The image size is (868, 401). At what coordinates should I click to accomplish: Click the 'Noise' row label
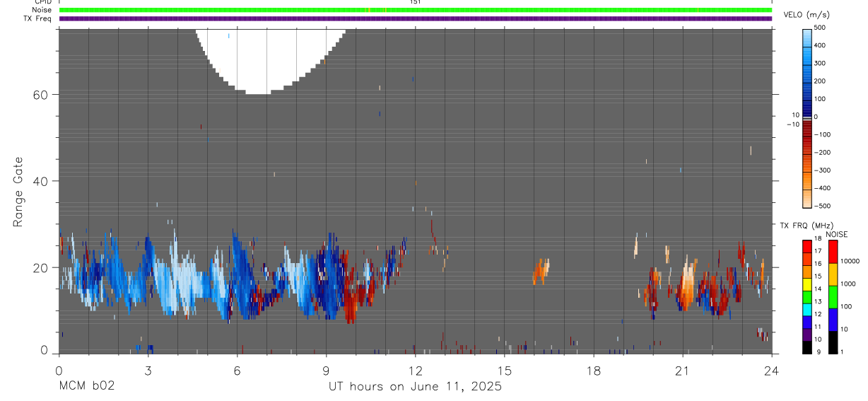coord(42,10)
